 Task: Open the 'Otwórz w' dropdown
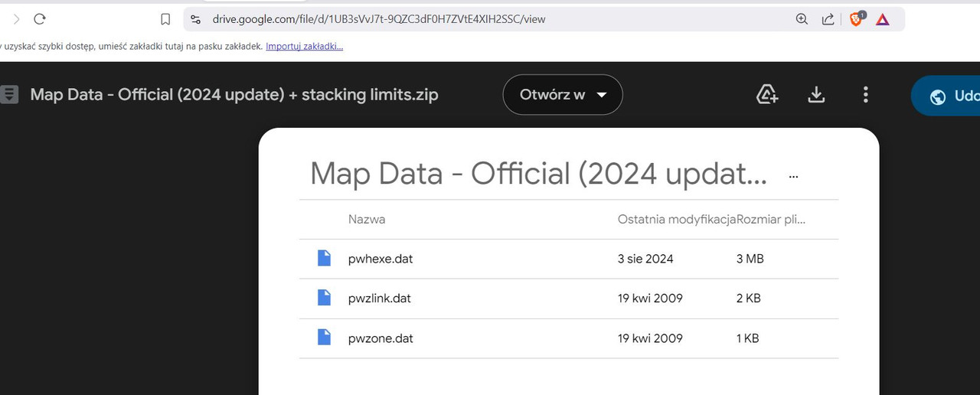click(563, 95)
